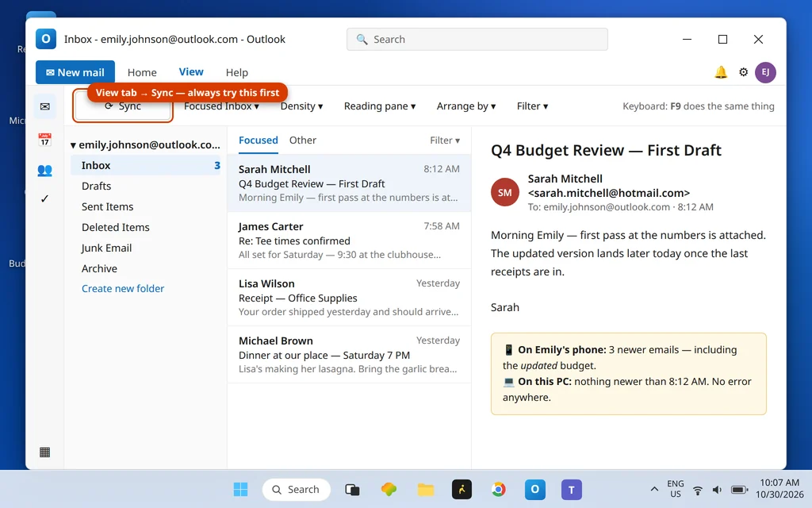Open James Carter's Tee times email
The width and height of the screenshot is (812, 508).
point(349,240)
